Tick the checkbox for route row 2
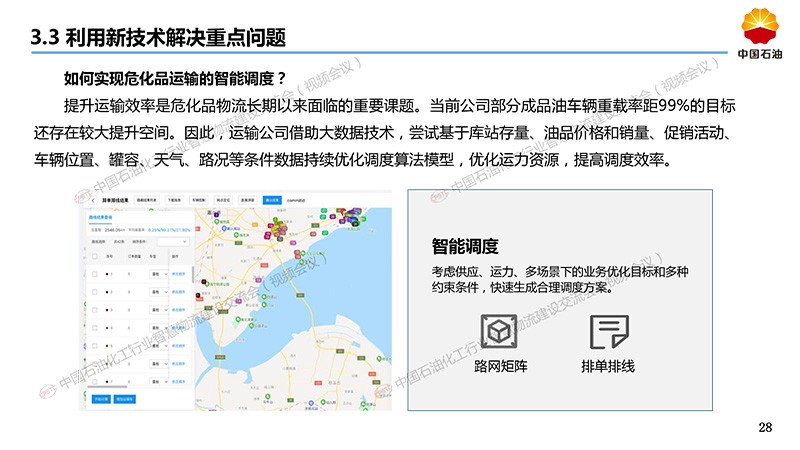Image resolution: width=800 pixels, height=450 pixels. click(x=94, y=292)
